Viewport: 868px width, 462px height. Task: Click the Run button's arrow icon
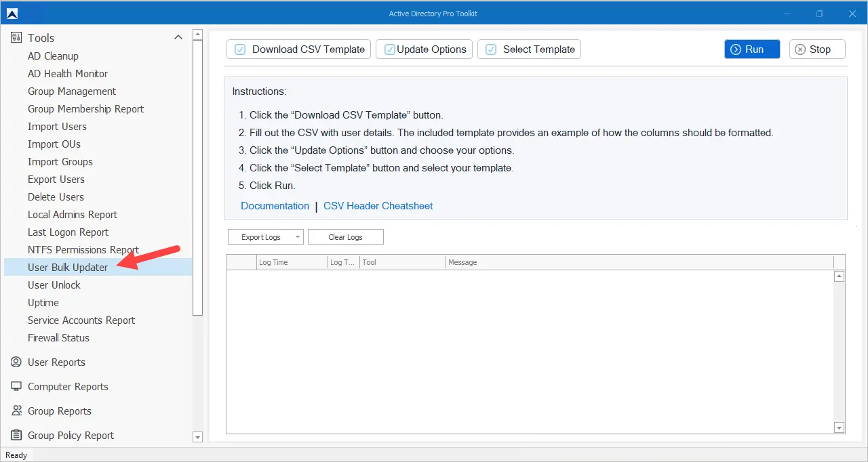(736, 49)
